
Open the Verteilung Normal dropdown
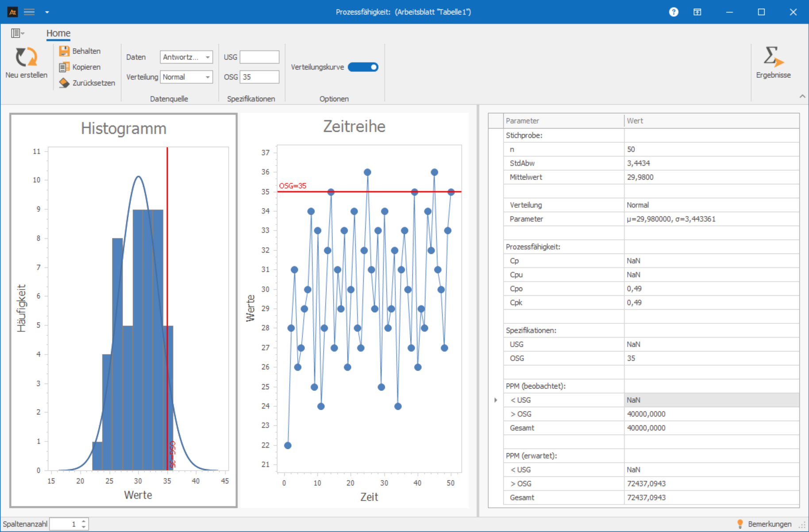tap(207, 77)
